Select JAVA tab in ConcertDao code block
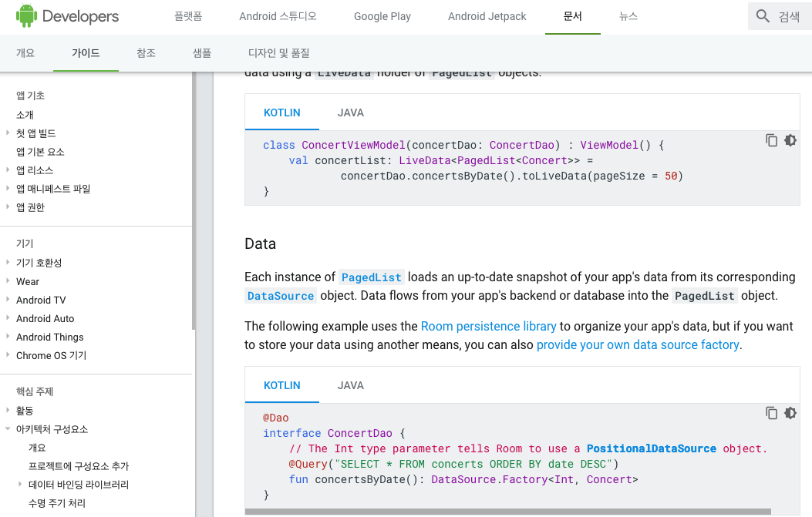 (x=351, y=385)
